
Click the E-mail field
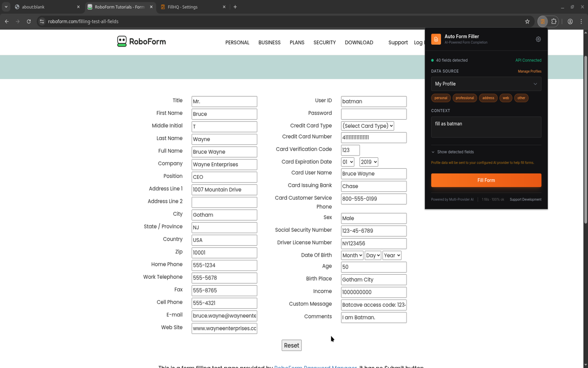pos(224,316)
